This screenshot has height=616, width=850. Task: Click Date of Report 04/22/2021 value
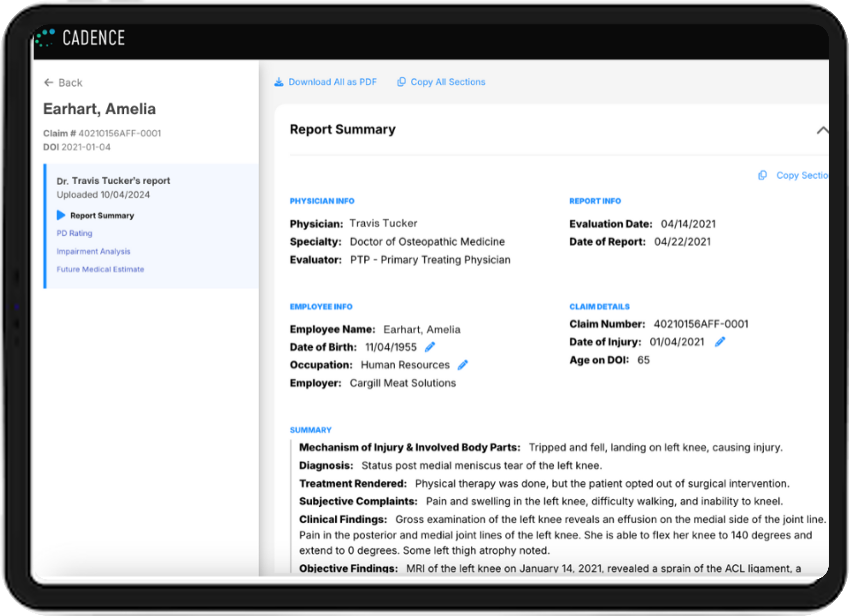(x=682, y=242)
